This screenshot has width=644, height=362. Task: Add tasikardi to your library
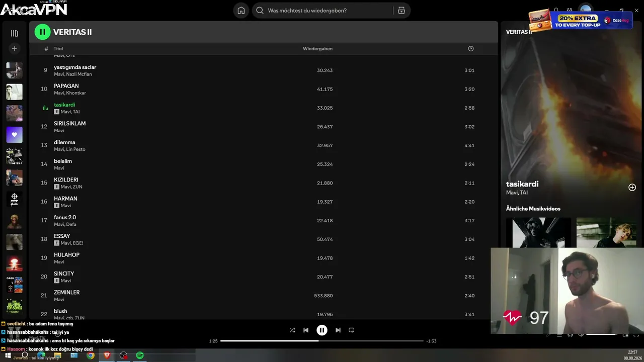click(632, 188)
